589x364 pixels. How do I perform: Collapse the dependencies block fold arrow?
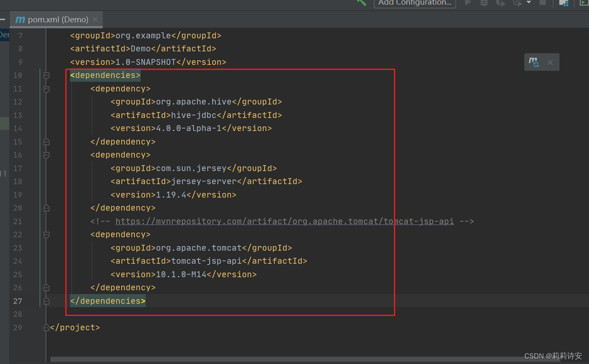click(x=46, y=75)
